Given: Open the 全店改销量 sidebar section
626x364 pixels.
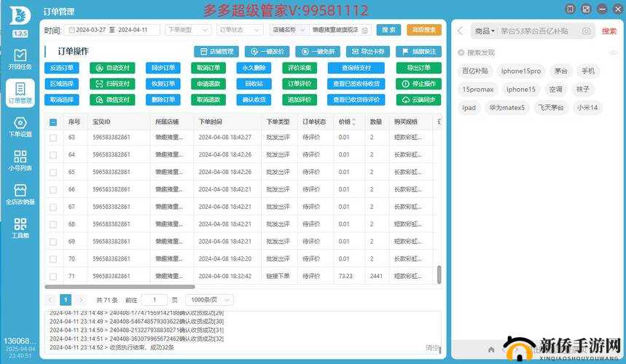Looking at the screenshot, I should [20, 194].
